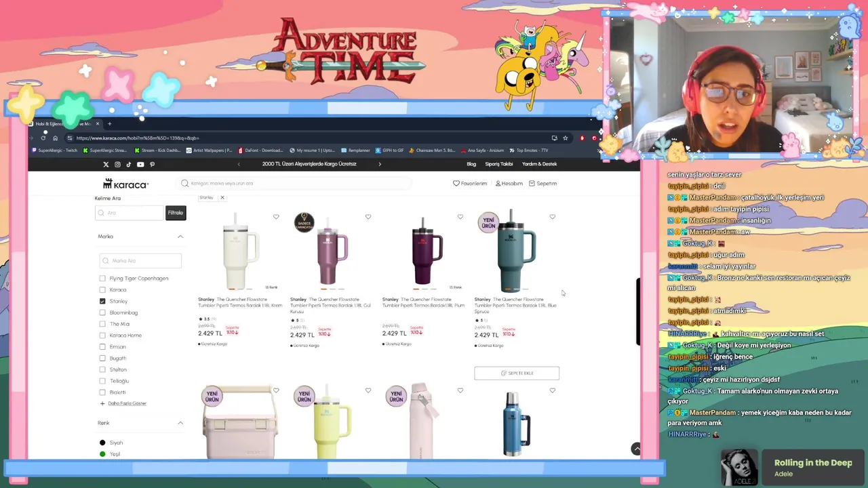Open the DaFont bookmark
Image resolution: width=868 pixels, height=488 pixels.
coord(260,150)
